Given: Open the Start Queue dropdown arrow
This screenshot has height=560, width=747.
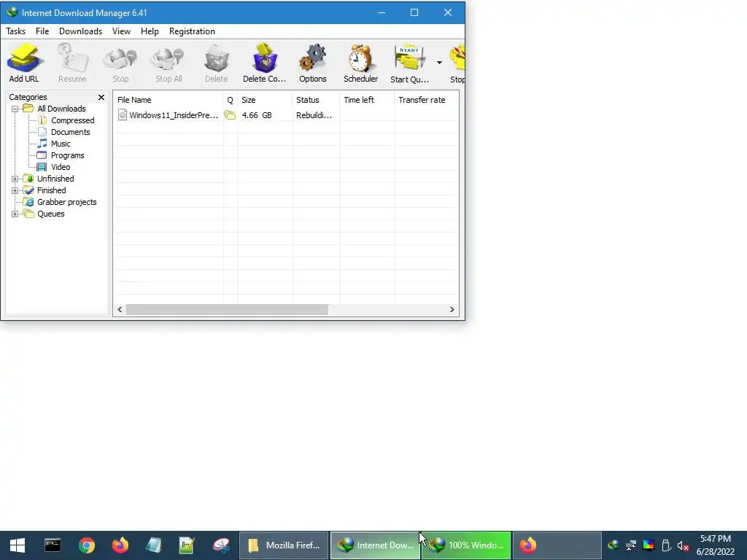Looking at the screenshot, I should tap(439, 63).
